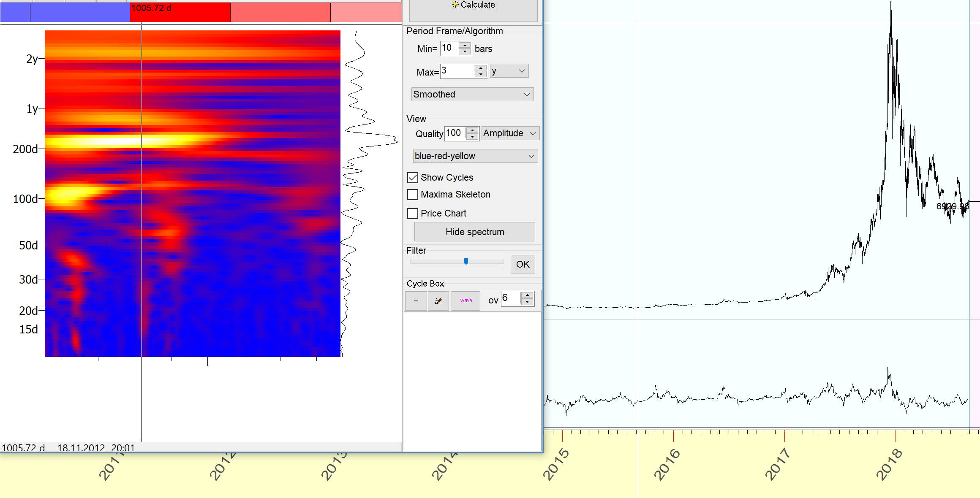
Task: Click the pink wave button
Action: click(x=466, y=300)
